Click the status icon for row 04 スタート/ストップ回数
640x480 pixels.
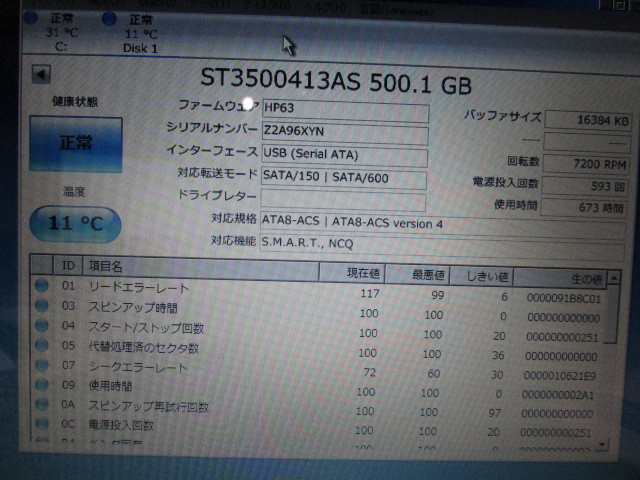pyautogui.click(x=42, y=325)
